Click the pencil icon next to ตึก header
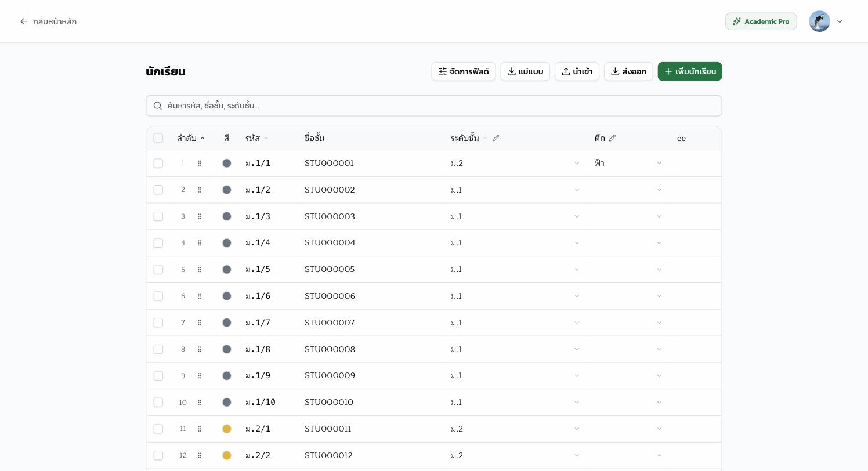868x471 pixels. pyautogui.click(x=612, y=138)
